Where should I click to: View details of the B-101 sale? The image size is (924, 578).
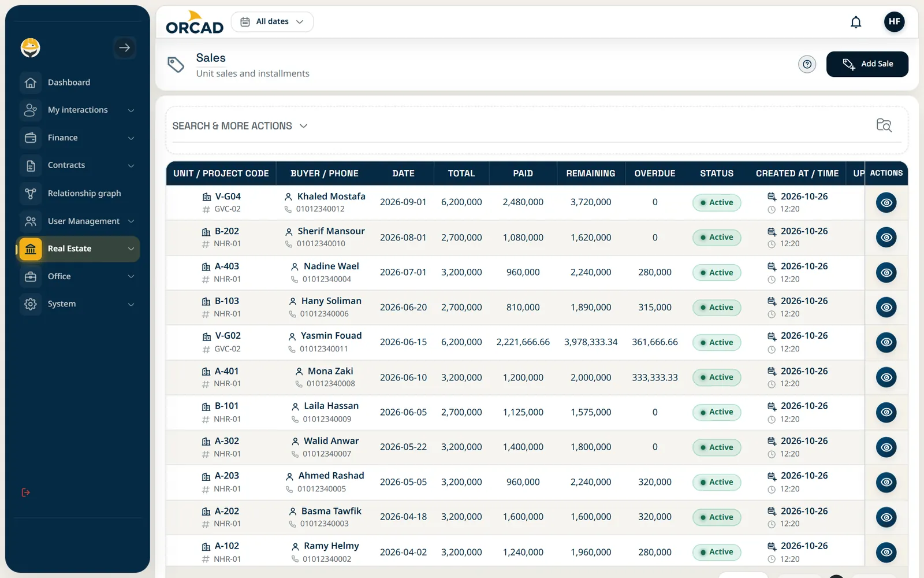[x=886, y=412]
